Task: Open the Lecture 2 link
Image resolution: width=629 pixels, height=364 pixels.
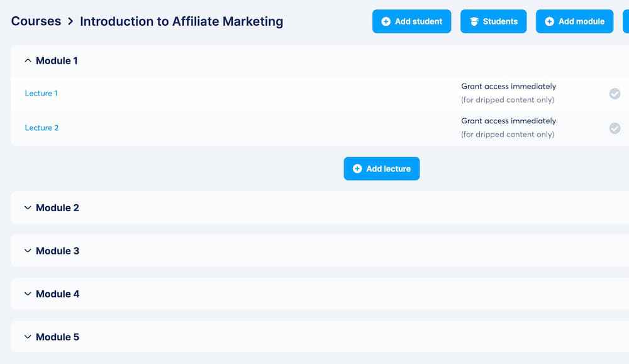Action: [42, 128]
